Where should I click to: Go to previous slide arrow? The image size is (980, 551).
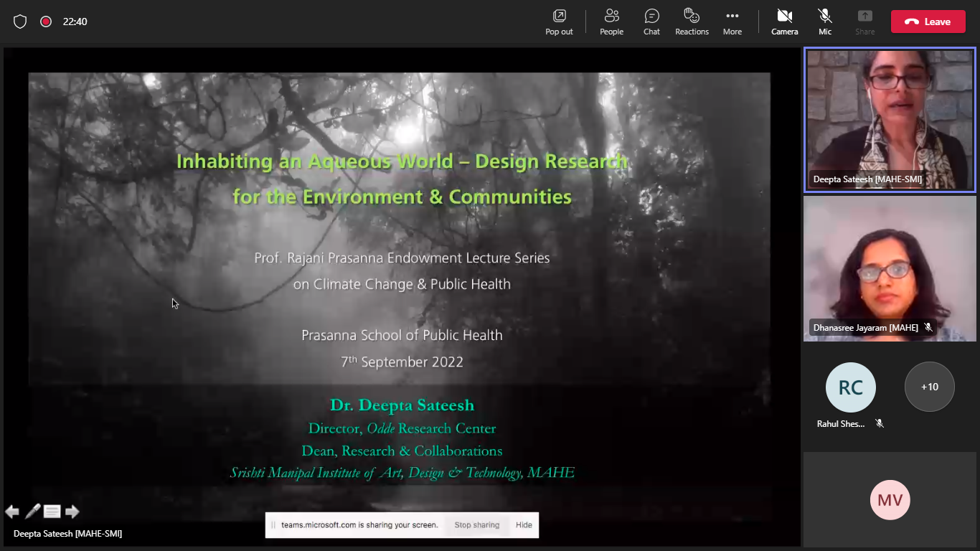tap(12, 512)
